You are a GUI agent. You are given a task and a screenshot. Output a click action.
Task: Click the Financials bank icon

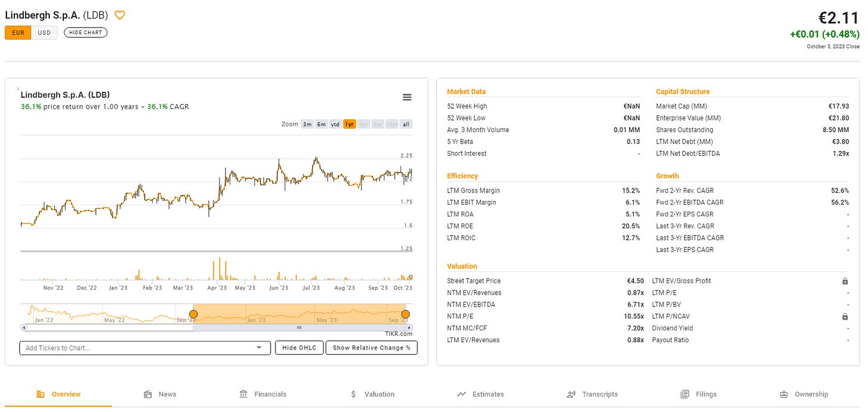tap(243, 394)
